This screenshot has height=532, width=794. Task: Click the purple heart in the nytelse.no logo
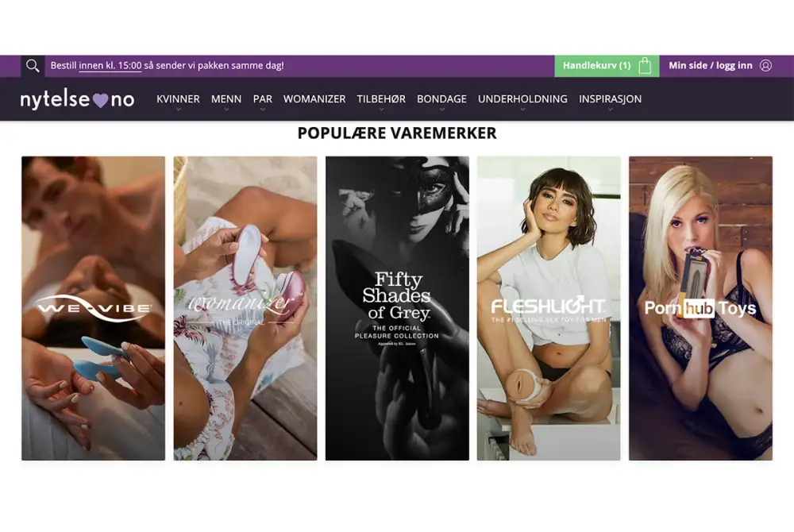[x=100, y=100]
